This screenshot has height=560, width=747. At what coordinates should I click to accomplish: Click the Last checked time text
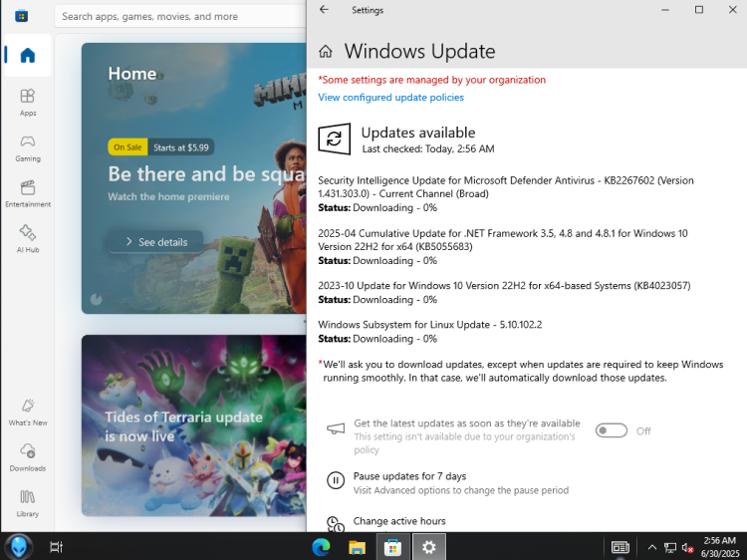(428, 149)
